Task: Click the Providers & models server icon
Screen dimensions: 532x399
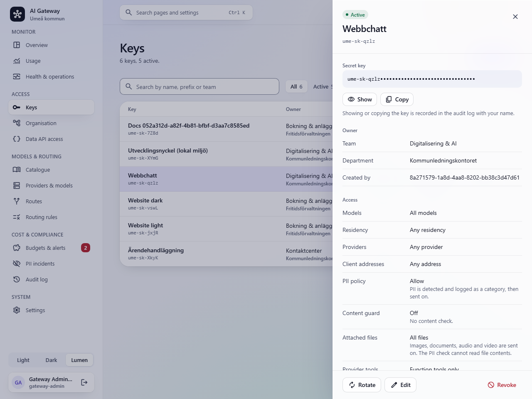Action: pyautogui.click(x=17, y=185)
